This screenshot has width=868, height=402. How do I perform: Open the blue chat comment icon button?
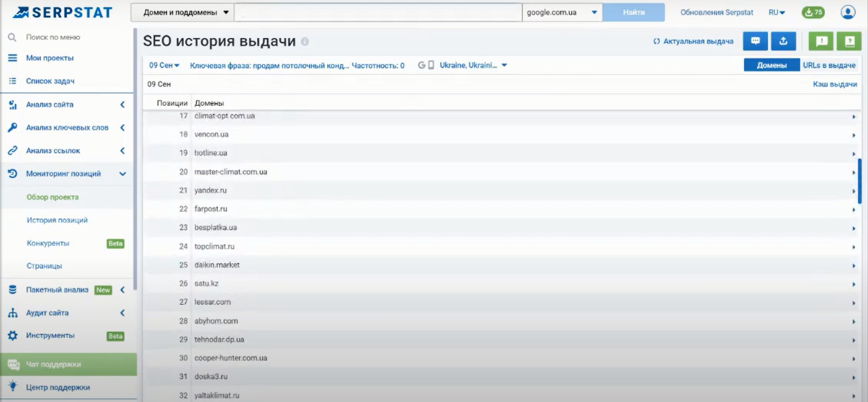756,41
